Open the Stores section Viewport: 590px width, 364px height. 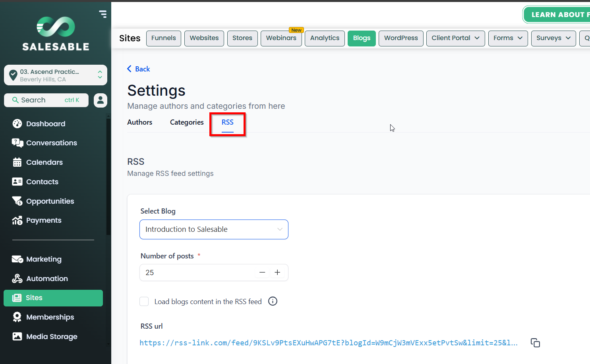coord(242,39)
